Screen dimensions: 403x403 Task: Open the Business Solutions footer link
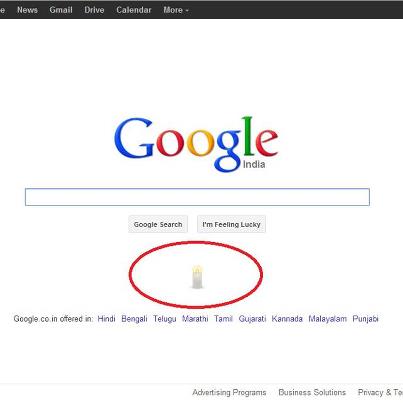[x=312, y=392]
